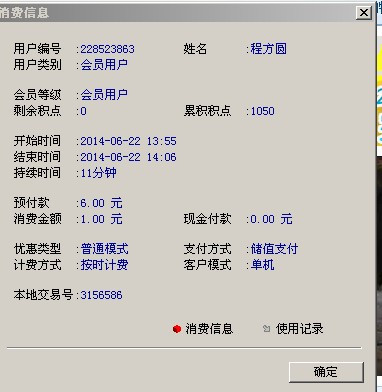Click the local transaction number 3156586
This screenshot has width=382, height=392.
101,295
